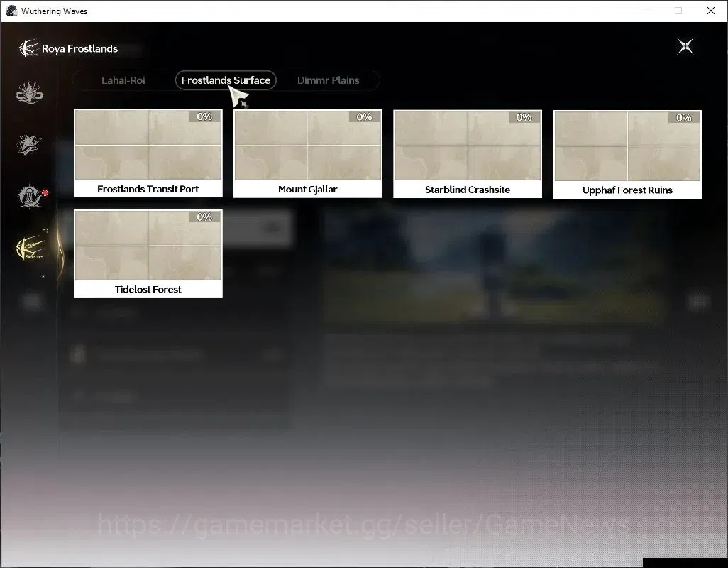Select the first region emblem in left sidebar

pyautogui.click(x=29, y=92)
